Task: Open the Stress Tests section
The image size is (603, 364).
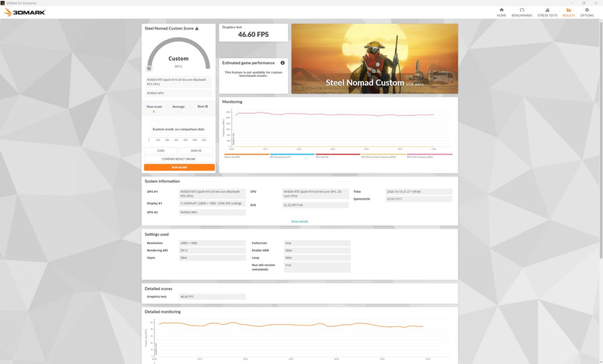Action: pos(547,12)
